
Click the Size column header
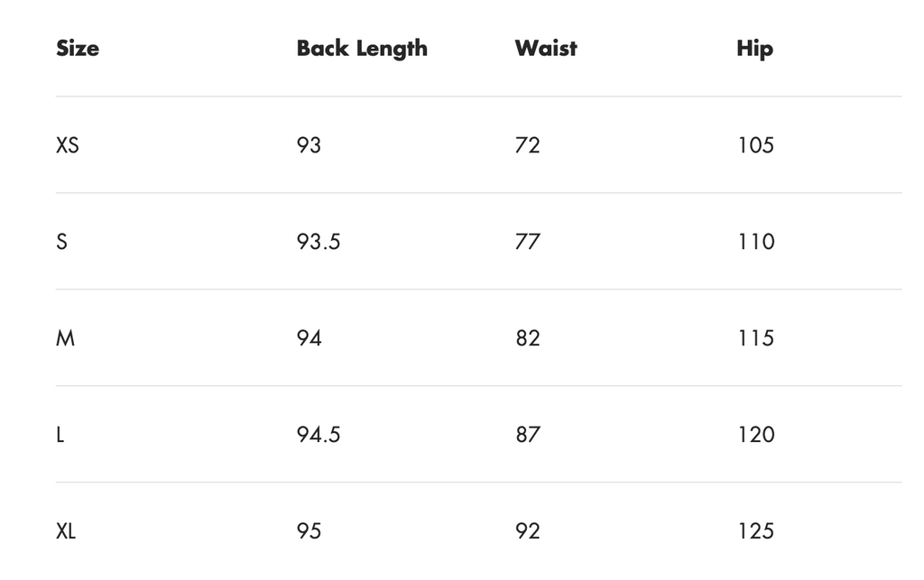click(78, 49)
